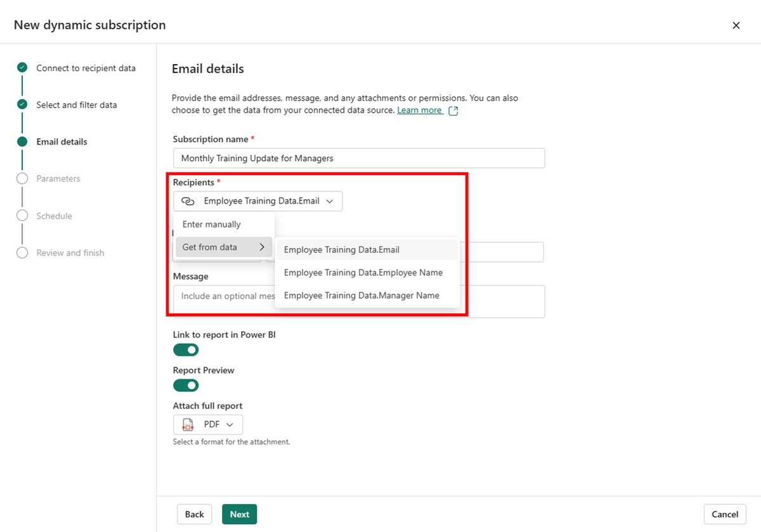761x532 pixels.
Task: Click the link icon in Recipients field
Action: click(x=187, y=201)
